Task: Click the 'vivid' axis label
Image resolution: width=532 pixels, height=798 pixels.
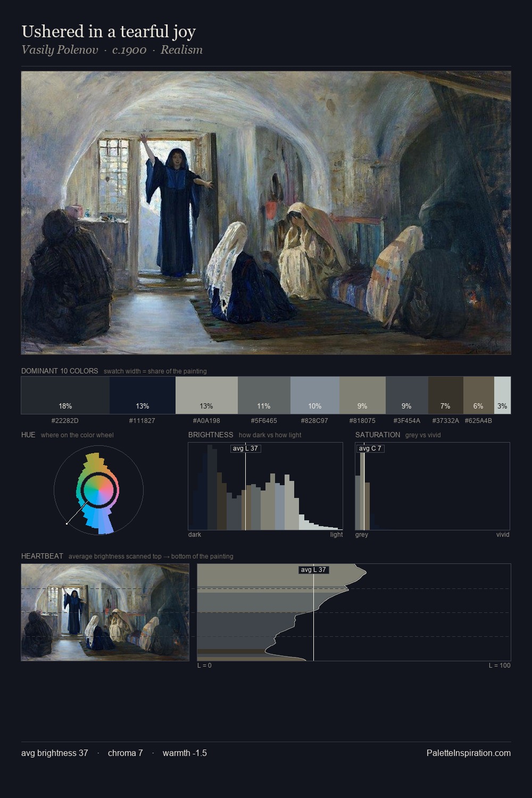Action: pyautogui.click(x=503, y=535)
